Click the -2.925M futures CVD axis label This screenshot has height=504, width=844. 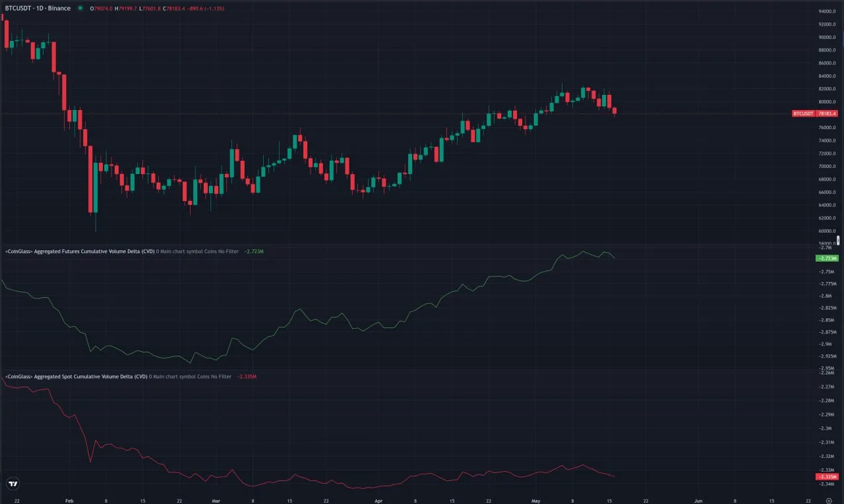[x=827, y=356]
